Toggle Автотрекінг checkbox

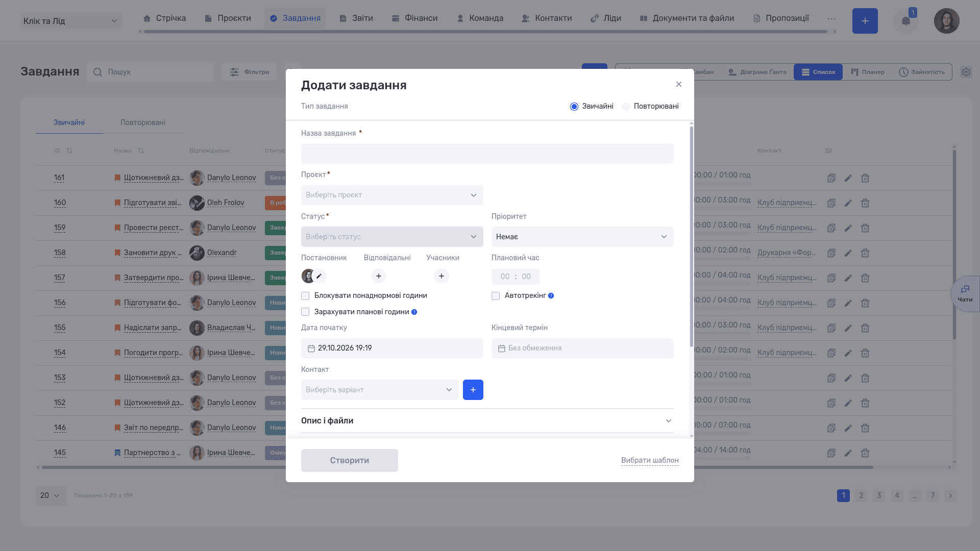click(x=496, y=296)
